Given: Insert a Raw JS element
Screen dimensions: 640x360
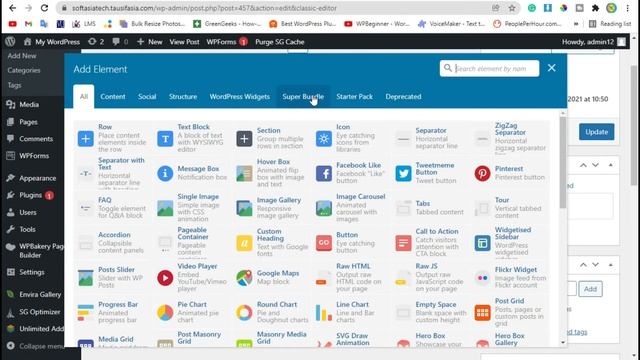Looking at the screenshot, I should point(429,278).
